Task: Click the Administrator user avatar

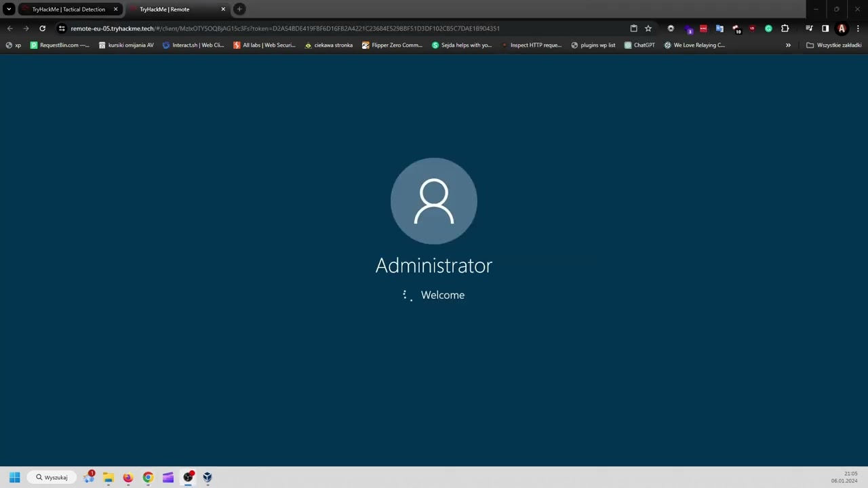Action: [434, 201]
